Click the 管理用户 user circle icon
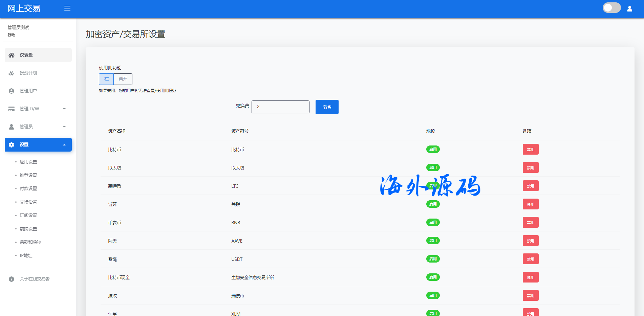This screenshot has height=316, width=644. point(12,91)
